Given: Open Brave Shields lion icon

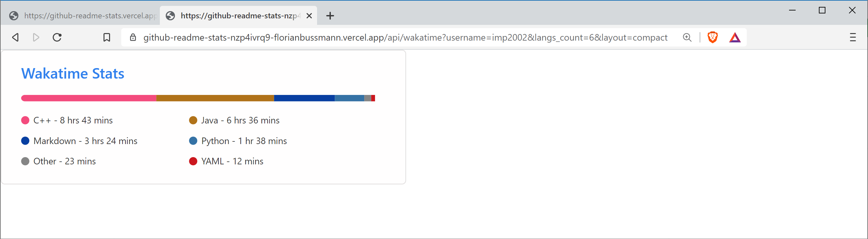Looking at the screenshot, I should (712, 37).
